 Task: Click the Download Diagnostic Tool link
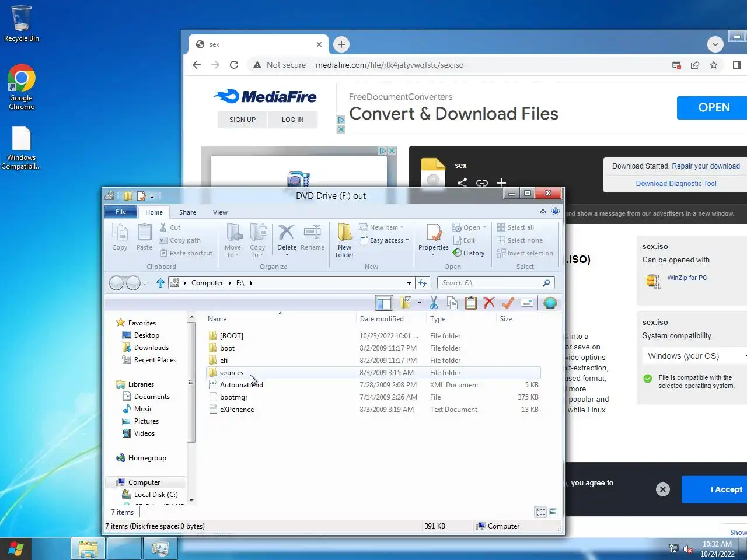tap(676, 184)
